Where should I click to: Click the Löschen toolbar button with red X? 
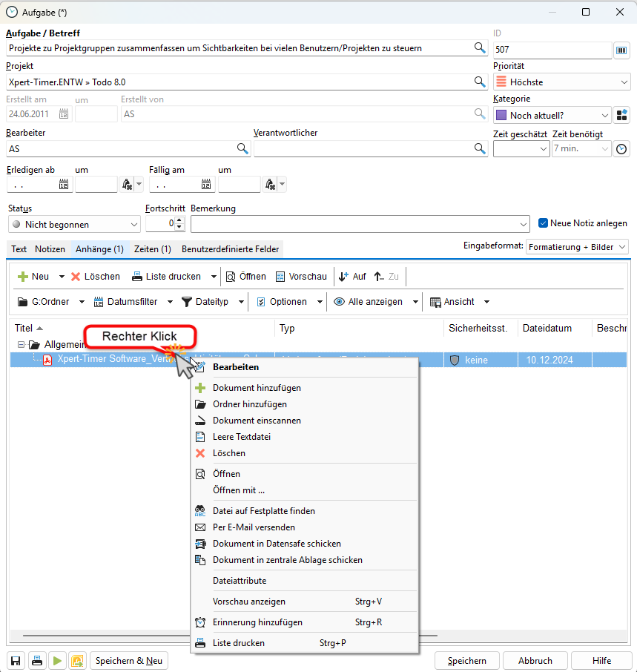[x=96, y=277]
